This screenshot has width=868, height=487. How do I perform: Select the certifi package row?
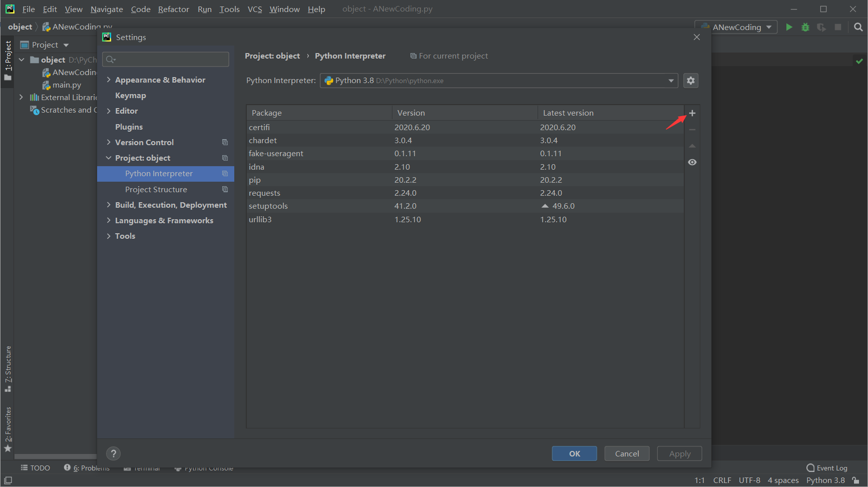click(465, 127)
